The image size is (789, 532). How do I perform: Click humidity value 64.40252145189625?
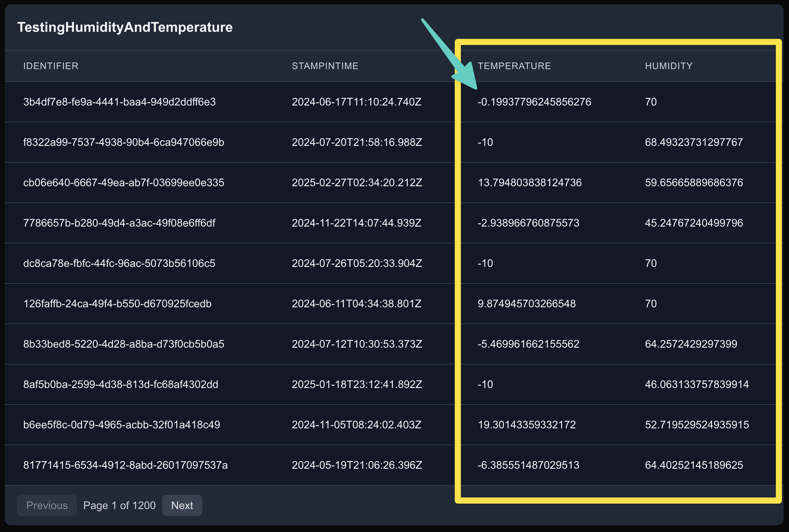pyautogui.click(x=694, y=465)
